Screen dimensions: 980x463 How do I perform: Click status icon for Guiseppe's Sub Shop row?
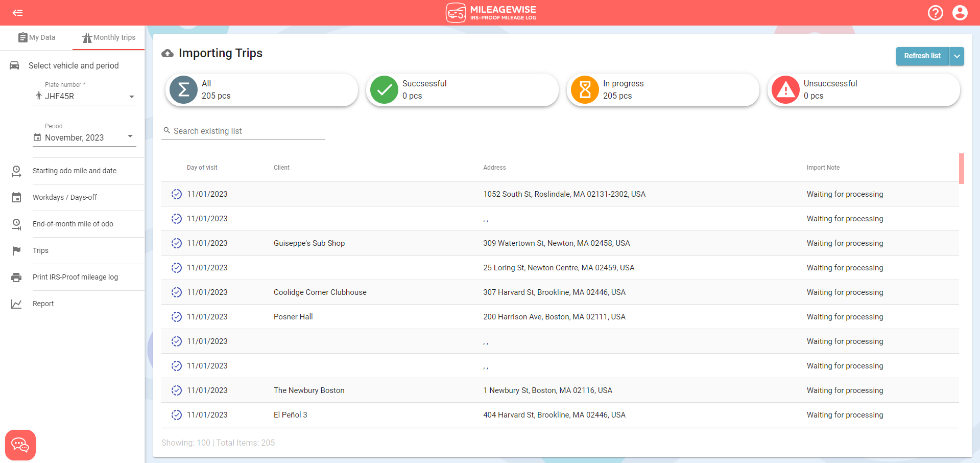click(x=177, y=243)
